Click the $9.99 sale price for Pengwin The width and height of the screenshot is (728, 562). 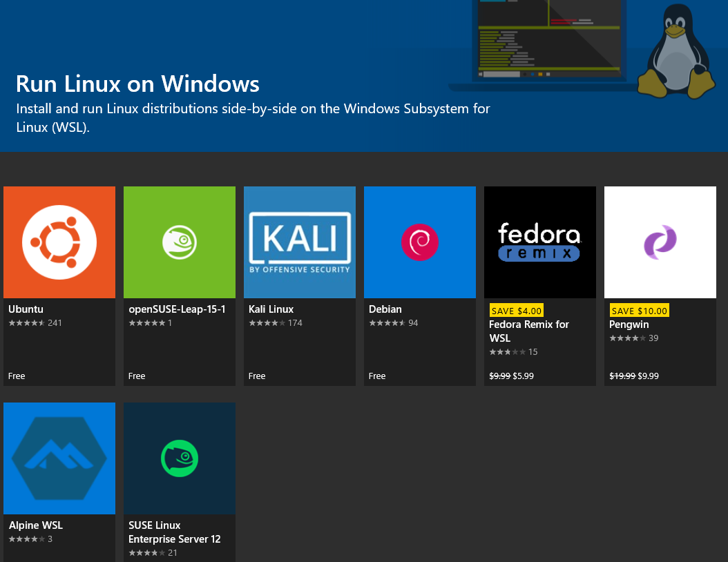(648, 376)
